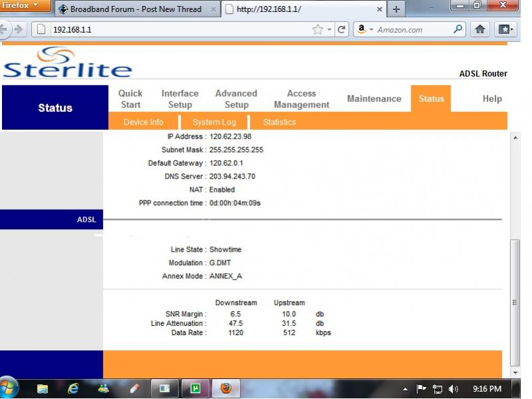
Task: Open the Device Info subpage
Action: click(143, 122)
